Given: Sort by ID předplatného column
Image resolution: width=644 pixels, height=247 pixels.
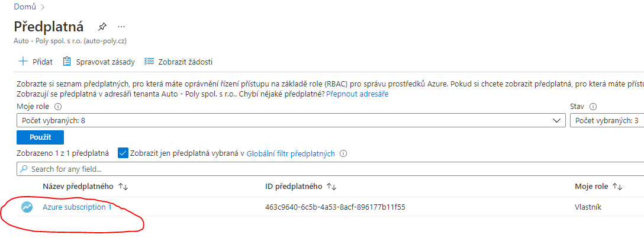Looking at the screenshot, I should (x=331, y=187).
